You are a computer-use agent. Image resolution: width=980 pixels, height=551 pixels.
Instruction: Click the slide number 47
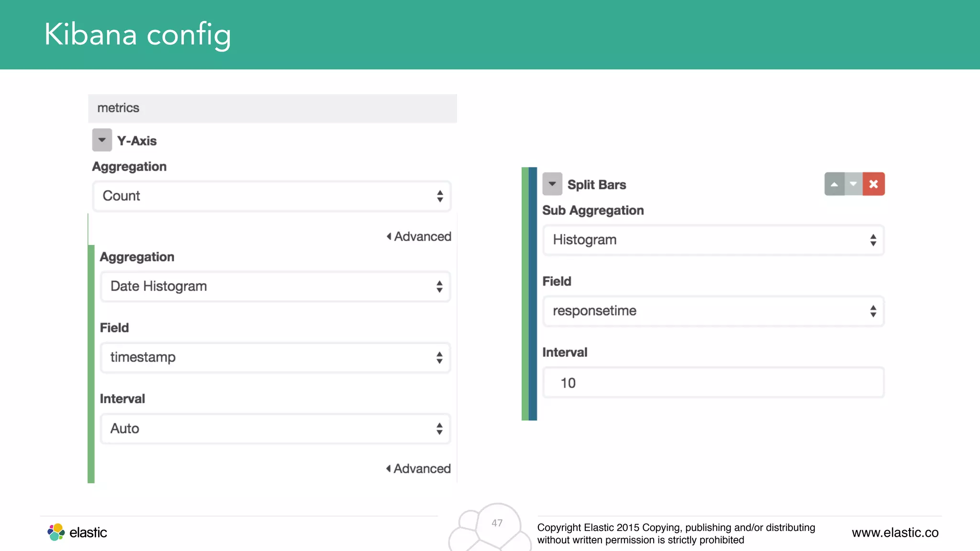(497, 523)
